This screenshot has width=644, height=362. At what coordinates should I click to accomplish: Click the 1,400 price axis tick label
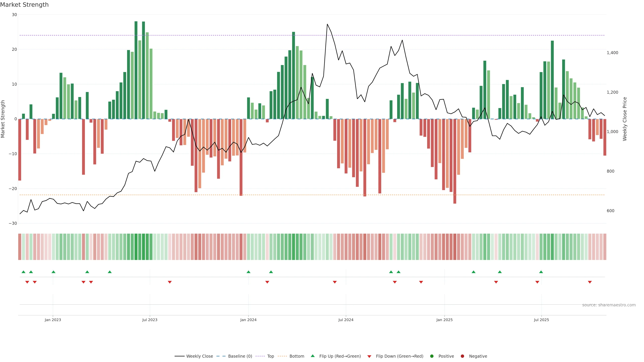[612, 53]
